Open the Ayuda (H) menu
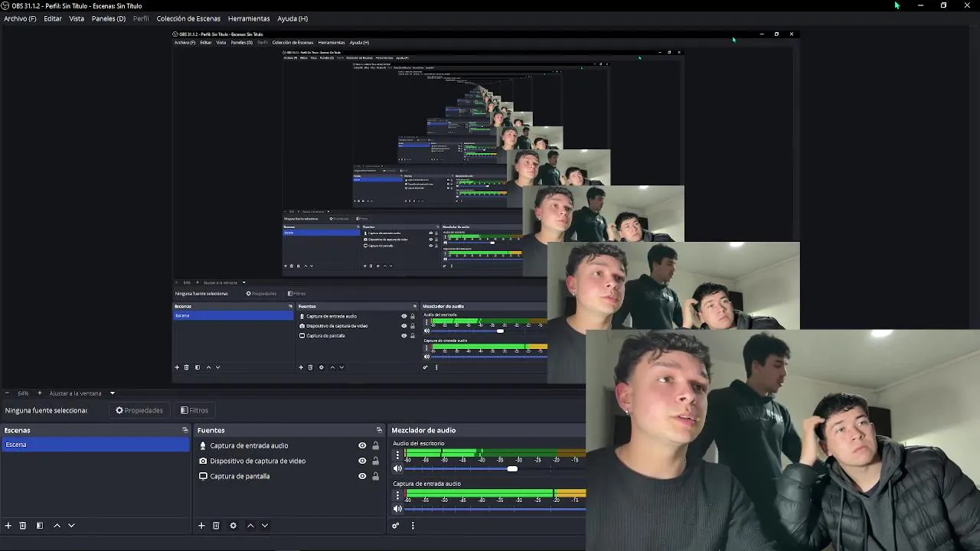This screenshot has height=551, width=980. click(292, 18)
